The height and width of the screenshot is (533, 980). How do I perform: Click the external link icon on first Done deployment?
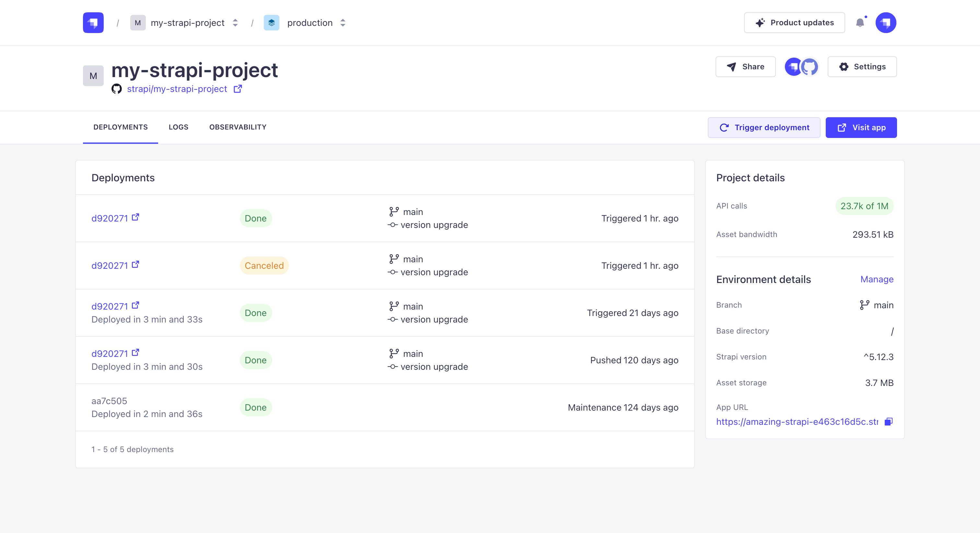tap(135, 217)
